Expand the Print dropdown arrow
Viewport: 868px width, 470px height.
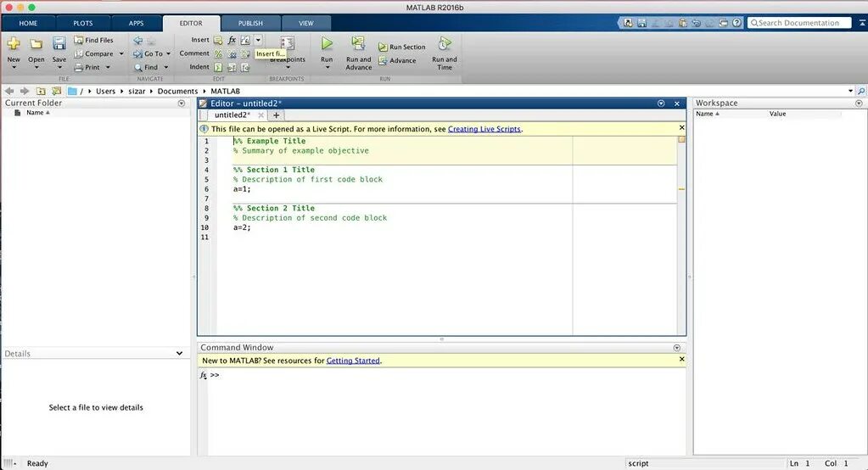coord(108,68)
